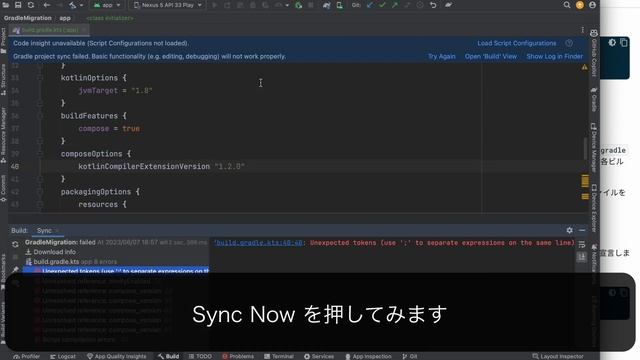Open build.gradle.kts:40:40 error link
The width and height of the screenshot is (640, 360).
click(258, 243)
